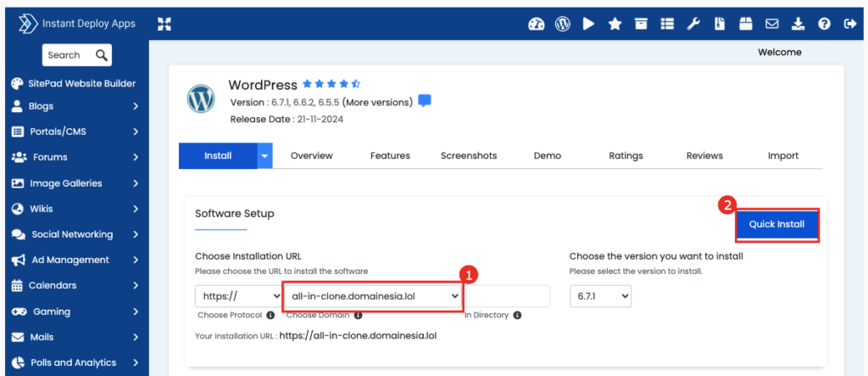
Task: Open script ratings via star icon
Action: pos(615,24)
